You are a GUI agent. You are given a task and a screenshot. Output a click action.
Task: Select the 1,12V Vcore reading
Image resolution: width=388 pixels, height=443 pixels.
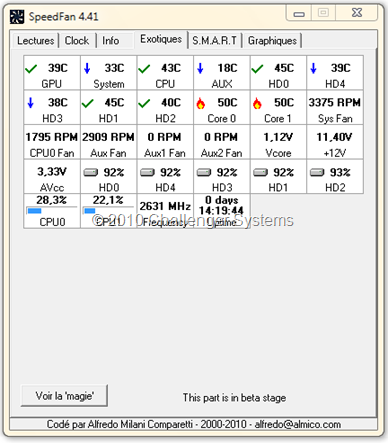pyautogui.click(x=278, y=142)
